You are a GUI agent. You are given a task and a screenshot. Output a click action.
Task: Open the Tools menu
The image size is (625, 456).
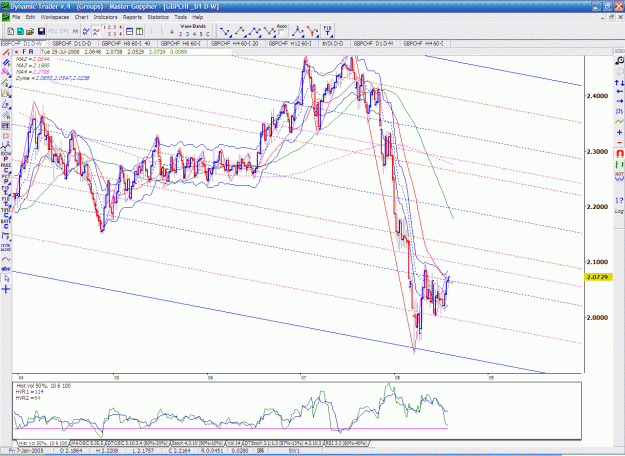tap(180, 17)
